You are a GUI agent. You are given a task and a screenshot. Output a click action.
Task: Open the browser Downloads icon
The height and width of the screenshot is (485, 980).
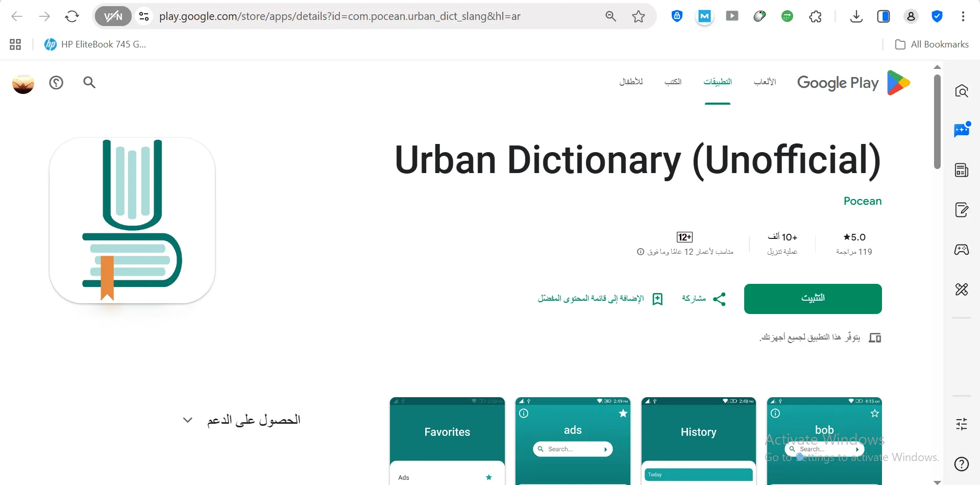pos(856,16)
